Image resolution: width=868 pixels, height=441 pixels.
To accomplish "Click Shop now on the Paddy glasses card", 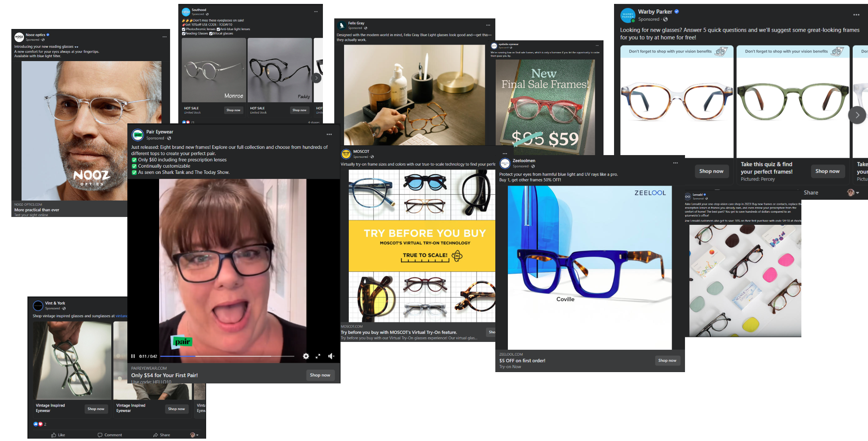I will [299, 110].
